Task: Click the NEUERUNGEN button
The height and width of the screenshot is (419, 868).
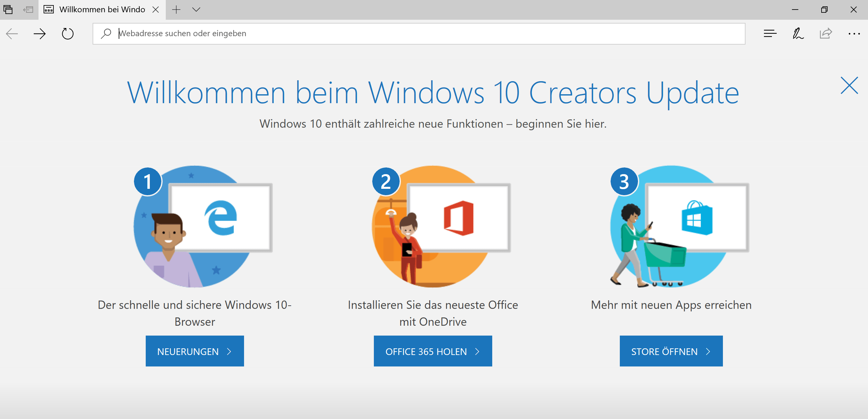Action: point(194,351)
